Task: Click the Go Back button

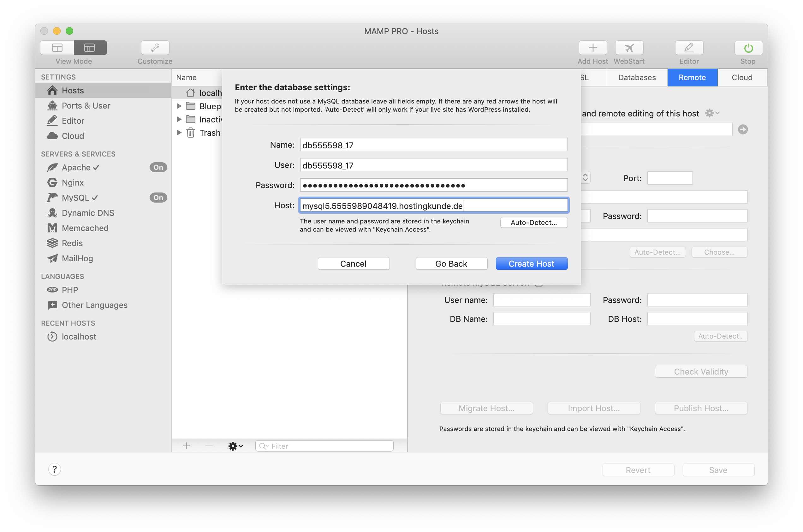Action: [x=451, y=263]
